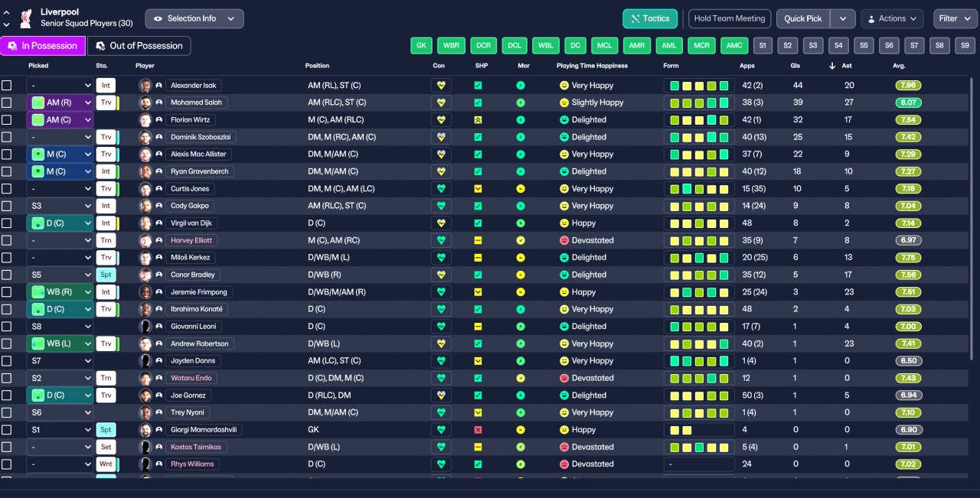Tick the checkbox for Virgil van Dijk
This screenshot has height=498, width=980.
pyautogui.click(x=7, y=223)
